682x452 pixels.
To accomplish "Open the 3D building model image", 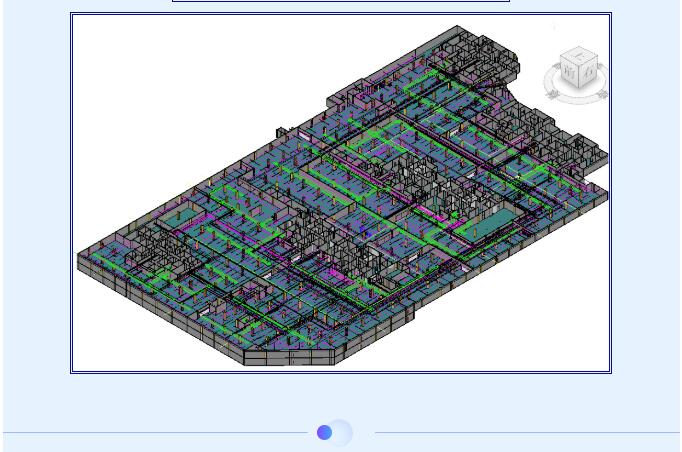I will pyautogui.click(x=341, y=193).
